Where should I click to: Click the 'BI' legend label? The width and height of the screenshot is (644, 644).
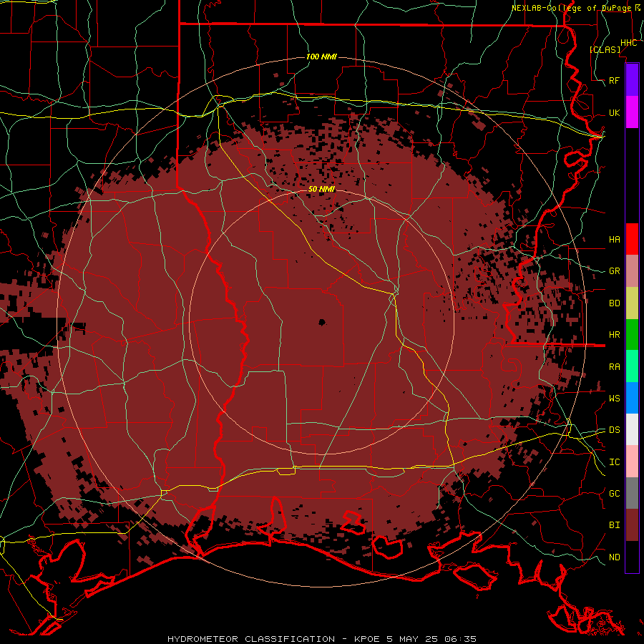pos(615,525)
